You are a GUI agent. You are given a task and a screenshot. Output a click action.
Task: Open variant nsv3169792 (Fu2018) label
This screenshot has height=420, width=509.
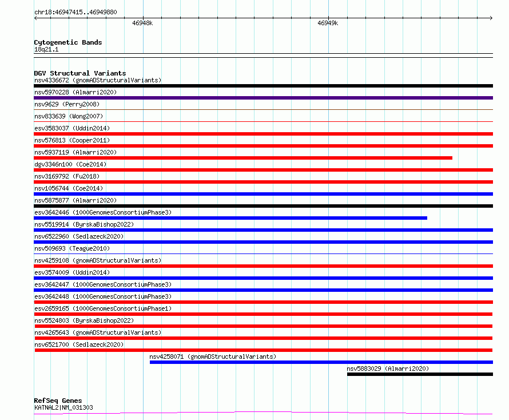[x=67, y=176]
